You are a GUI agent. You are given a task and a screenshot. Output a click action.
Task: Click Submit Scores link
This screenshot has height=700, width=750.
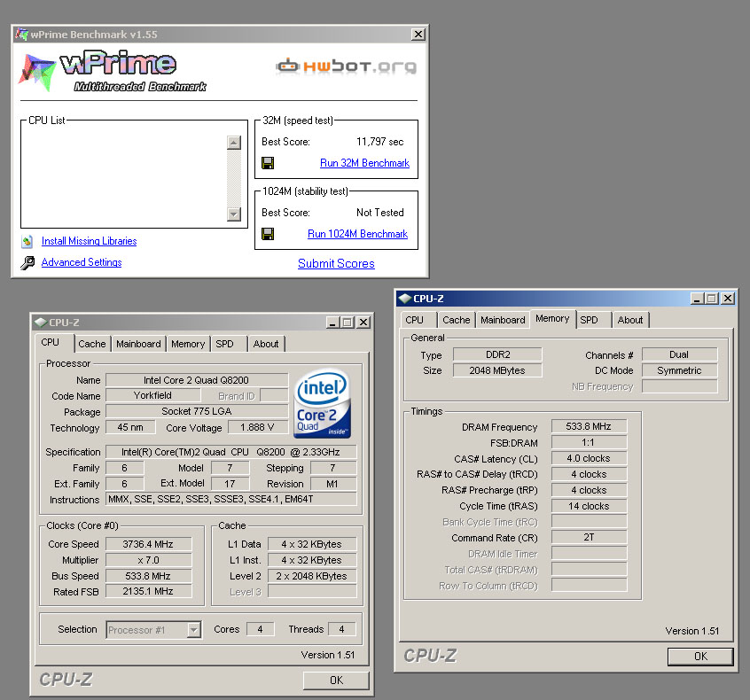336,263
